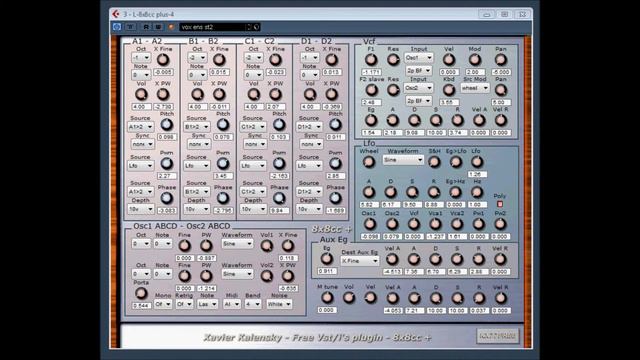The height and width of the screenshot is (360, 640).
Task: Click the Aux Eg amount knob
Action: point(327,259)
